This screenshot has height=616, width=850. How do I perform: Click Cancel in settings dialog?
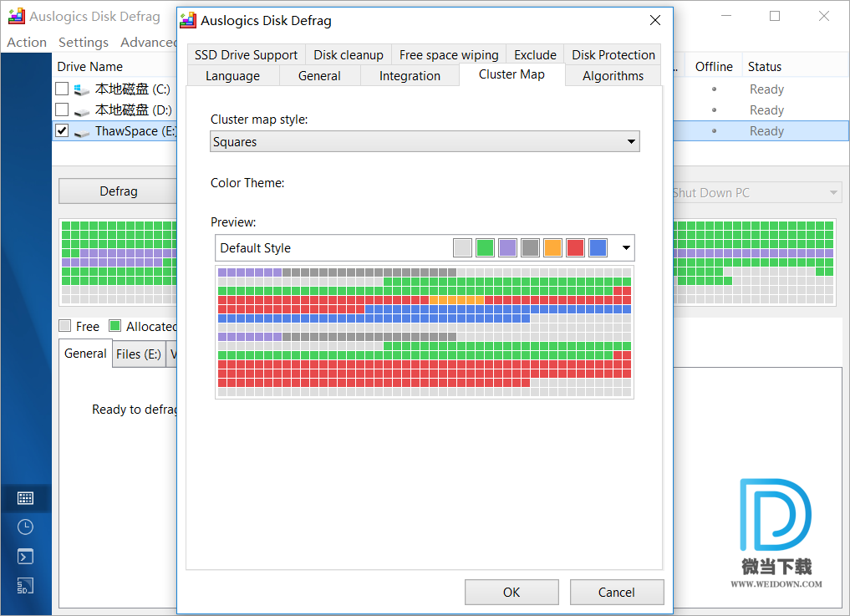(616, 592)
